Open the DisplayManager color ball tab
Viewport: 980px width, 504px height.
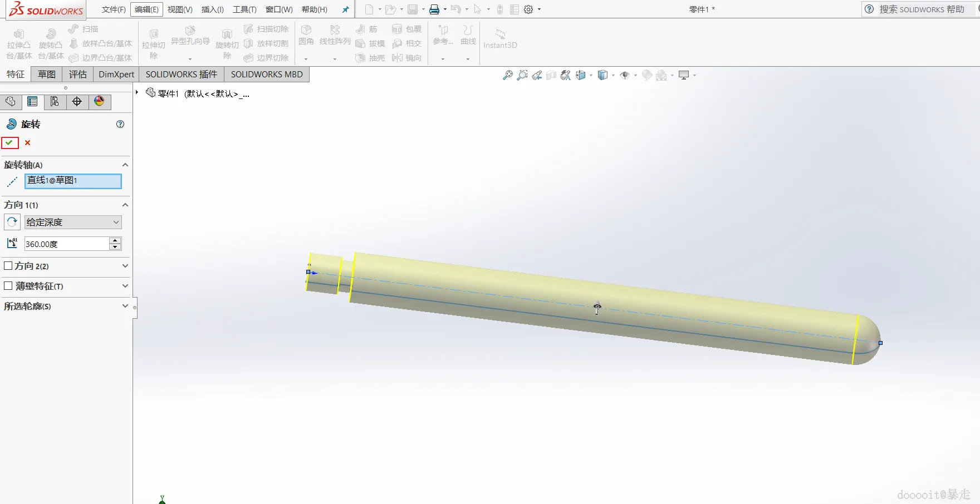pyautogui.click(x=99, y=102)
